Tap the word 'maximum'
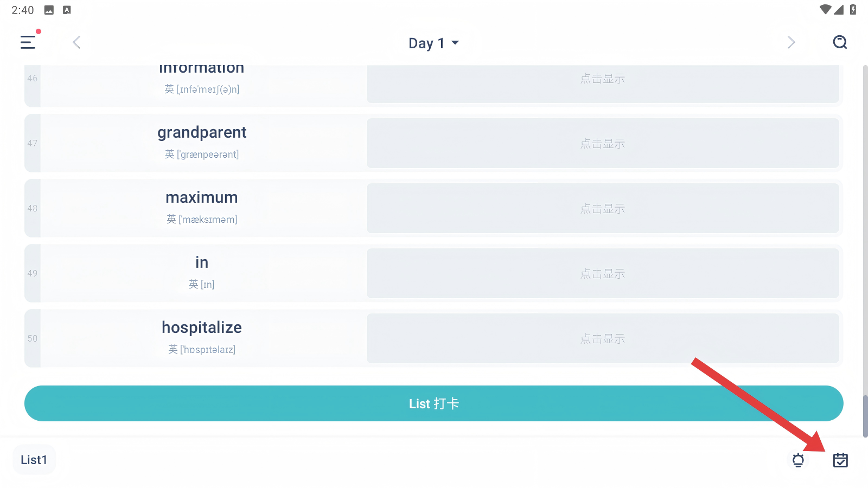The height and width of the screenshot is (488, 868). [202, 198]
